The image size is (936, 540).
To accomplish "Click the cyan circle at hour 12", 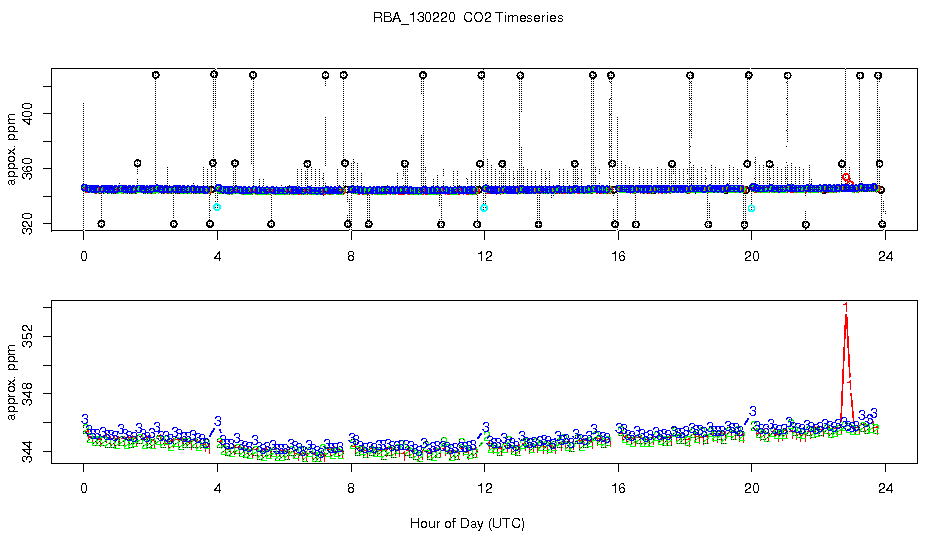I will [484, 208].
